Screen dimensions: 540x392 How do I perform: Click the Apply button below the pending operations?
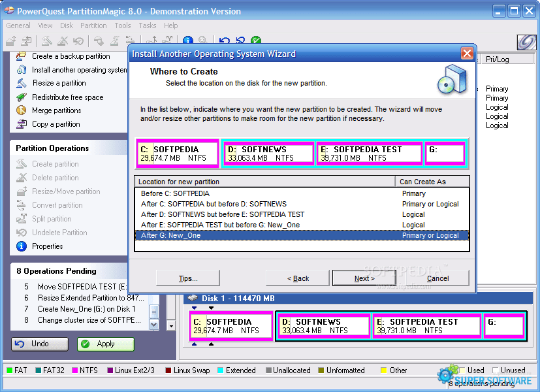click(x=105, y=344)
